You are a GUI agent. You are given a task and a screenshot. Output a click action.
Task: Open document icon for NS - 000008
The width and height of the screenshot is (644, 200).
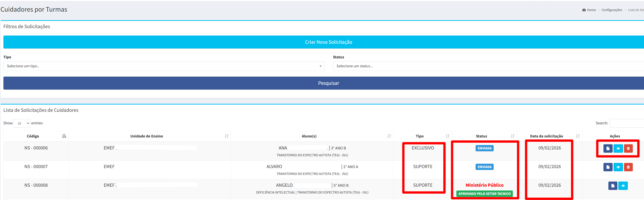612,186
